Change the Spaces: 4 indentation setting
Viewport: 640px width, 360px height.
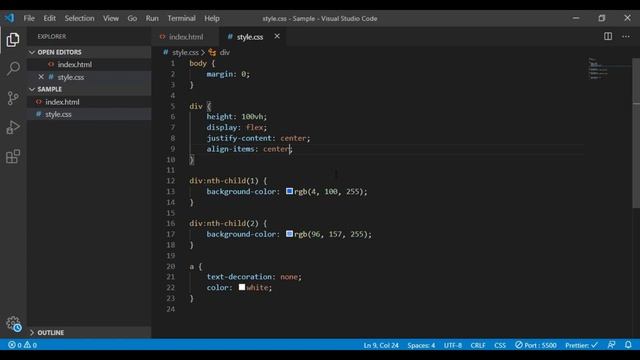click(x=421, y=345)
